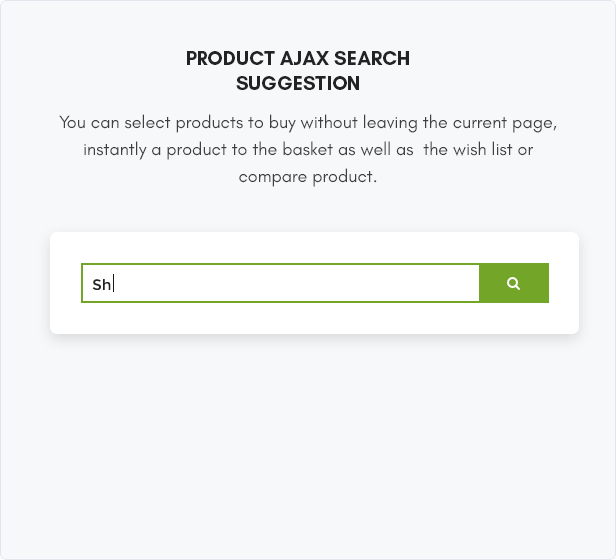Click the word "instantly" in description
The height and width of the screenshot is (560, 616).
coord(115,150)
